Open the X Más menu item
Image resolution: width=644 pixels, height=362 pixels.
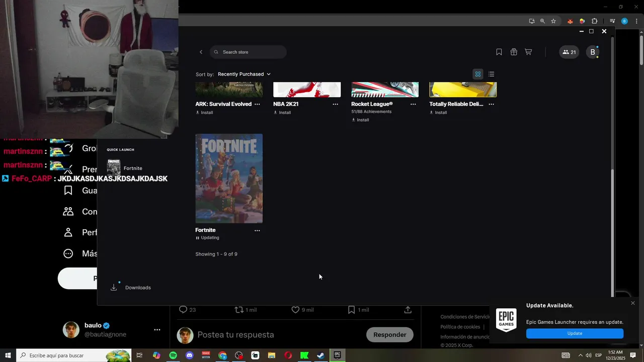pyautogui.click(x=79, y=253)
